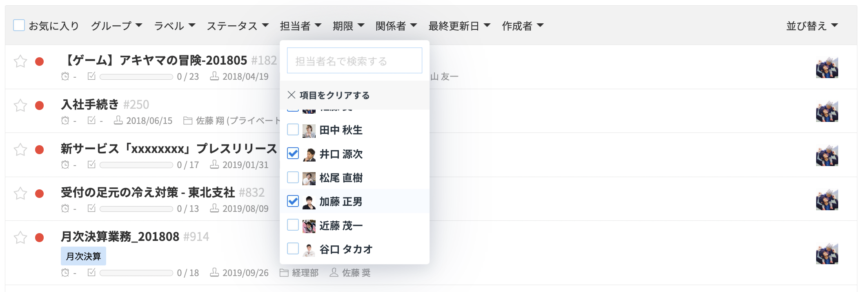Click the 月次決算 label tag
The image size is (868, 292).
[x=84, y=256]
